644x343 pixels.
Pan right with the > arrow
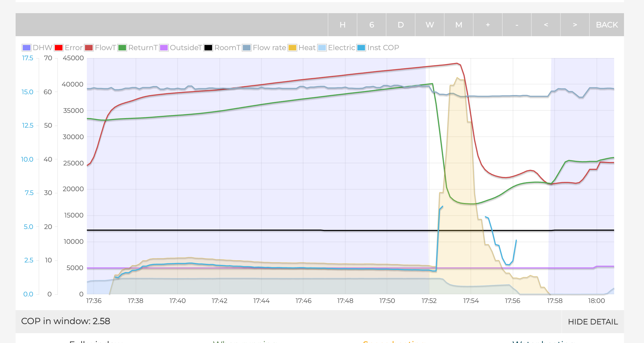coord(575,25)
